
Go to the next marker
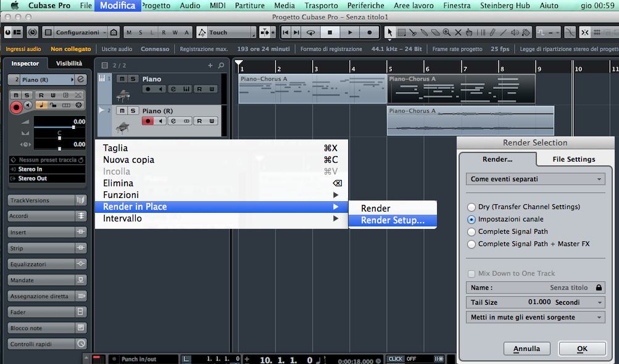[296, 32]
